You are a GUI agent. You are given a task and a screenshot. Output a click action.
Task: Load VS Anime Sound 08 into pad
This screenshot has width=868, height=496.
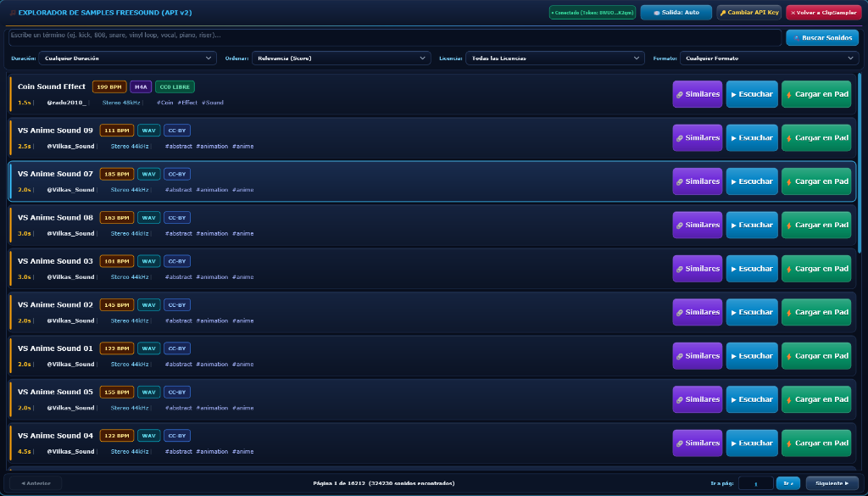click(816, 226)
